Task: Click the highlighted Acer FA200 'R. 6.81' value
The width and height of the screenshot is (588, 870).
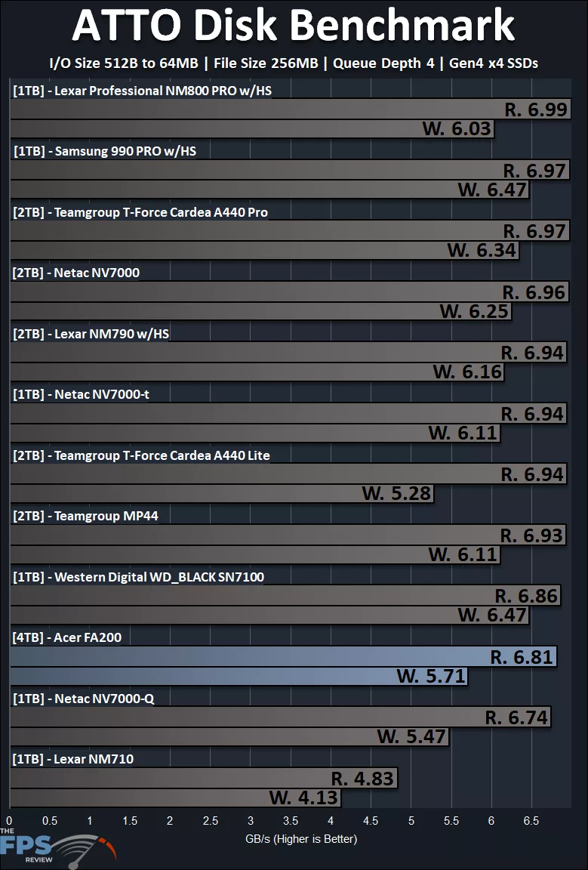Action: [x=522, y=657]
